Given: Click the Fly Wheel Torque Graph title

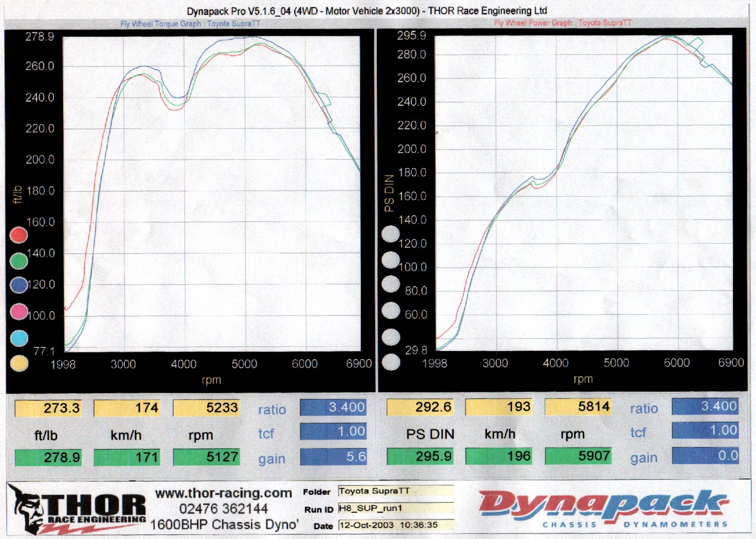Looking at the screenshot, I should pos(190,23).
